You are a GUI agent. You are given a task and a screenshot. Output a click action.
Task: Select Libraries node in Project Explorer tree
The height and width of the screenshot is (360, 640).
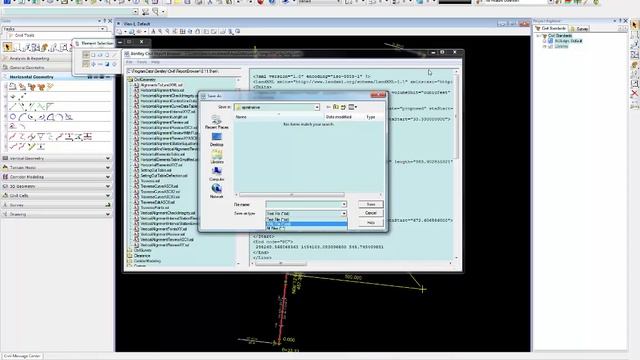[x=561, y=46]
